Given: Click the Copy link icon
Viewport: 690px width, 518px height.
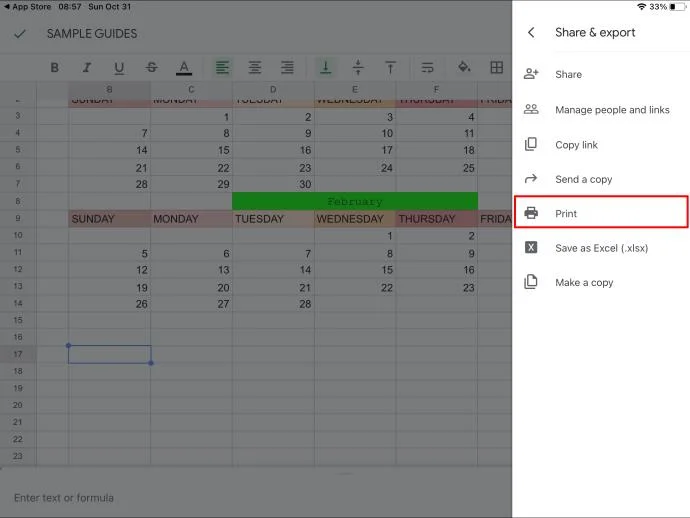Looking at the screenshot, I should pyautogui.click(x=531, y=144).
